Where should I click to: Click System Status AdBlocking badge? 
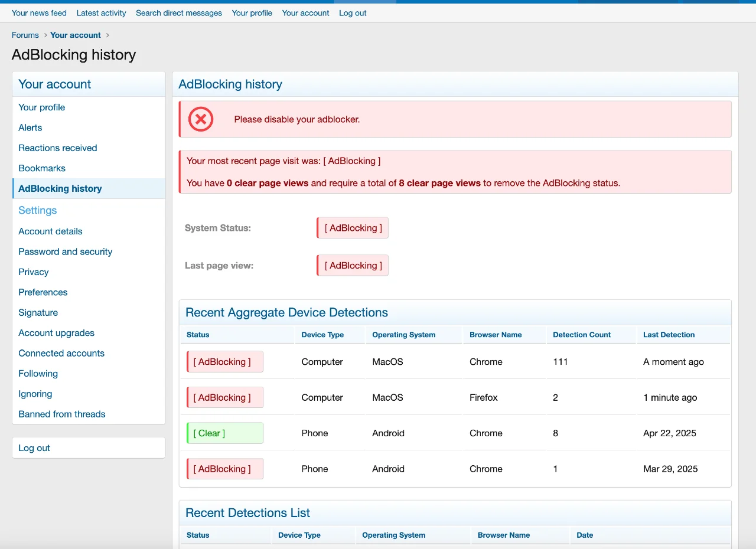[x=353, y=228]
